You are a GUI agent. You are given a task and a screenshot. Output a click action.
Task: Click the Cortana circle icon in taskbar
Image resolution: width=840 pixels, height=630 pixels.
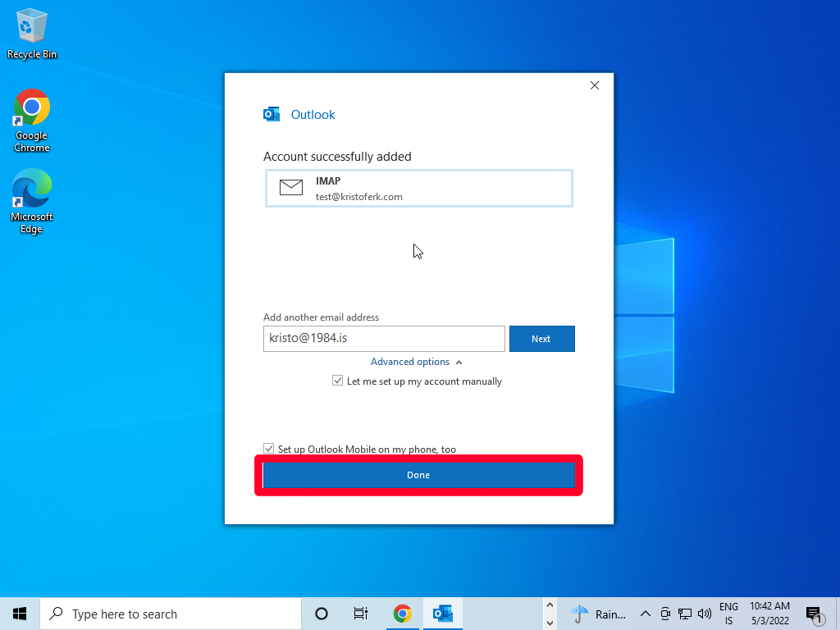322,614
